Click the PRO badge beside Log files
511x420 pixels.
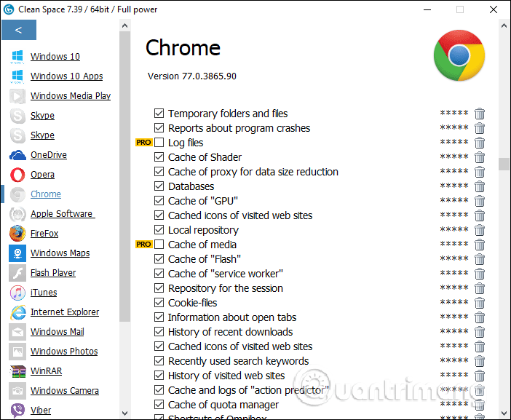tap(143, 143)
